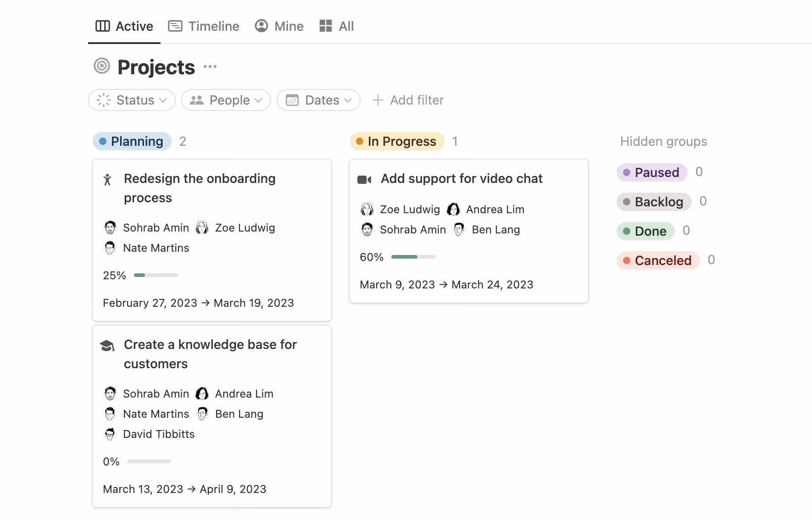The height and width of the screenshot is (520, 812).
Task: Switch to the Timeline tab
Action: tap(203, 26)
